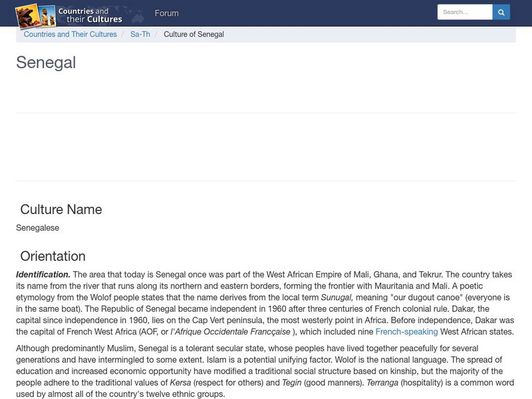Follow the French-speaking hyperlink
532x399 pixels.
(406, 331)
